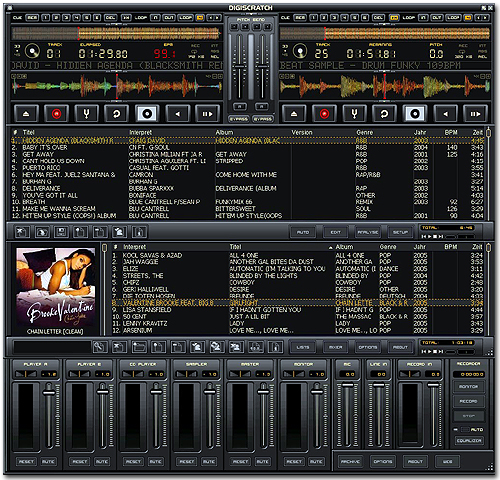500x480 pixels.
Task: Click the last icon in the upper playlist toolbar
Action: click(x=139, y=232)
